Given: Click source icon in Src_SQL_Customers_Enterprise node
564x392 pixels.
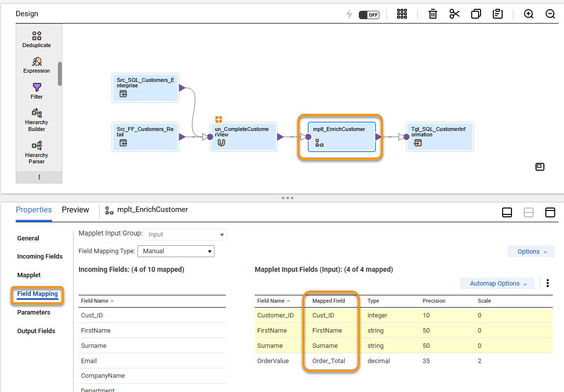Looking at the screenshot, I should click(123, 94).
